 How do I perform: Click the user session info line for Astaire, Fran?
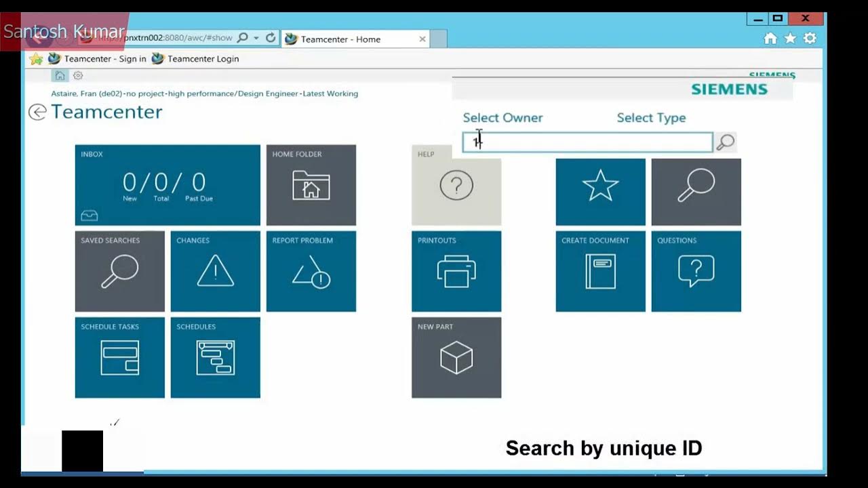pyautogui.click(x=205, y=94)
